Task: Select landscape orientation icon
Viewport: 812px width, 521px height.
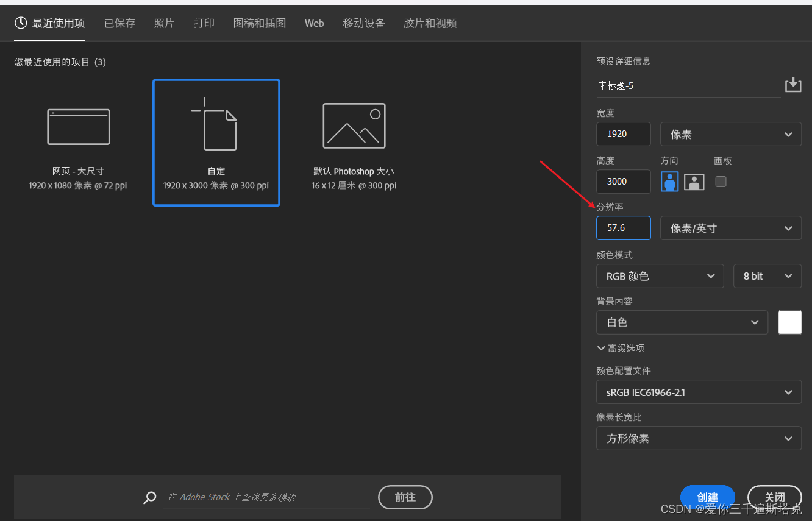Action: (x=694, y=182)
